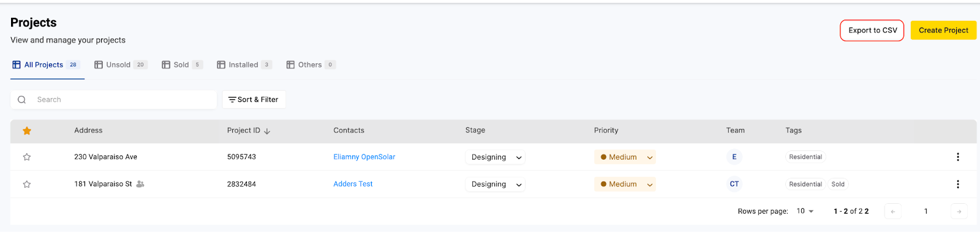The height and width of the screenshot is (232, 980).
Task: Click Export to CSV button
Action: pos(872,30)
